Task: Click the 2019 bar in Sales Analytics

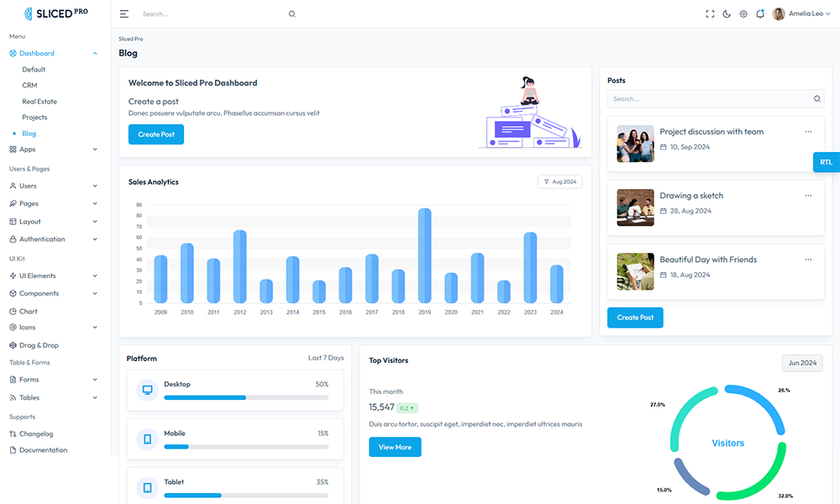Action: click(x=425, y=255)
